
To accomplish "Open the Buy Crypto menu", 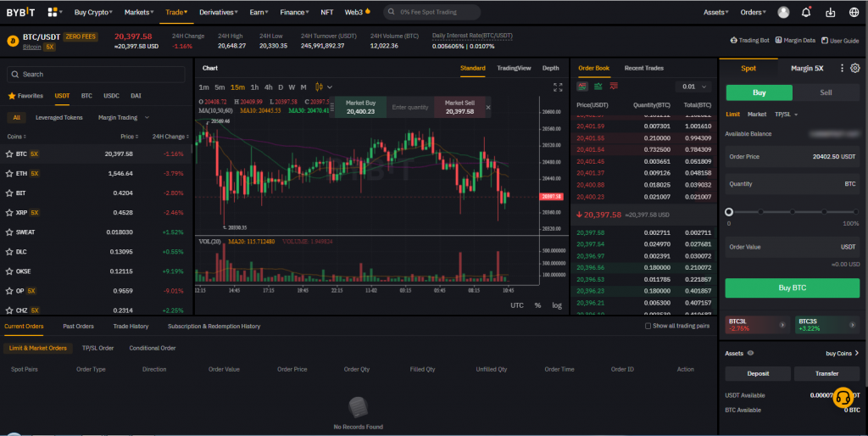I will point(93,12).
